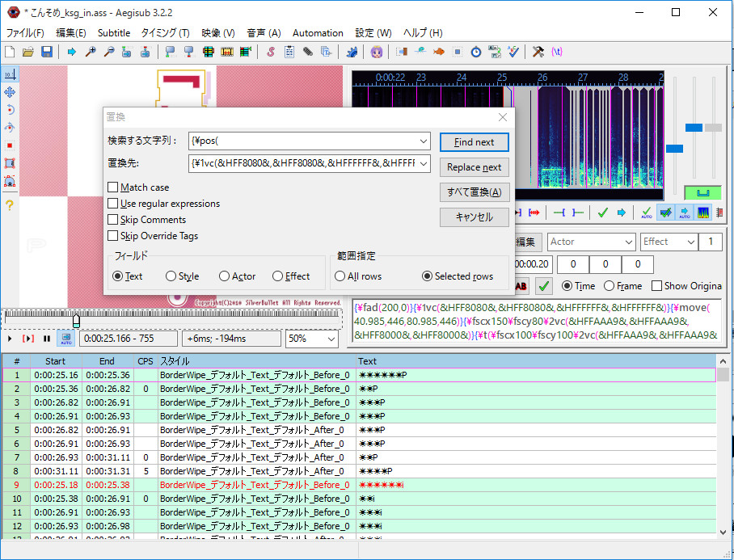
Task: Click the キャンセル button
Action: pos(475,217)
